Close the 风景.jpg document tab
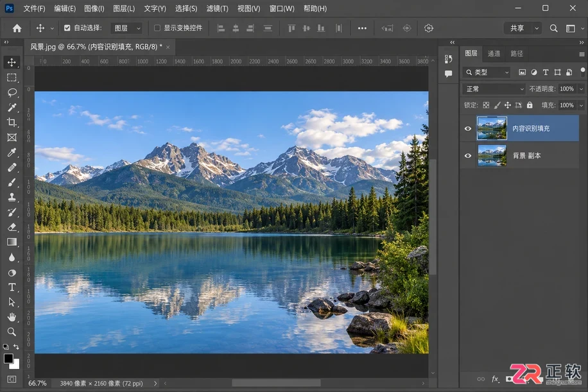 pos(168,47)
